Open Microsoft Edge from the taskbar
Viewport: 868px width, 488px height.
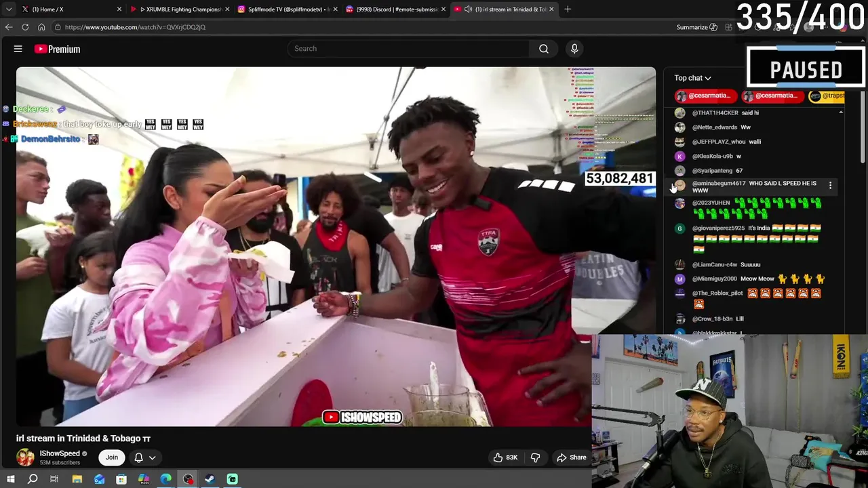(x=166, y=479)
